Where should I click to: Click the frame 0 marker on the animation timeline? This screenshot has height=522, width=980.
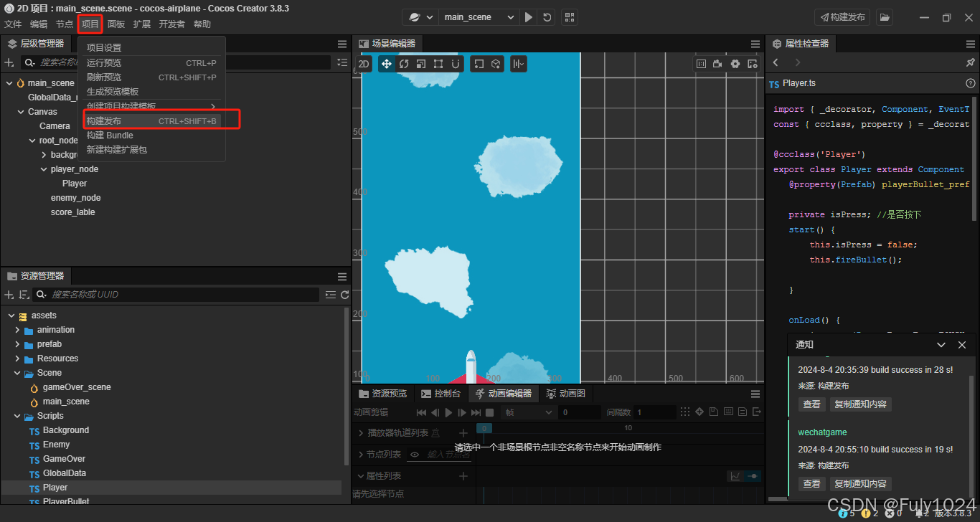[484, 428]
